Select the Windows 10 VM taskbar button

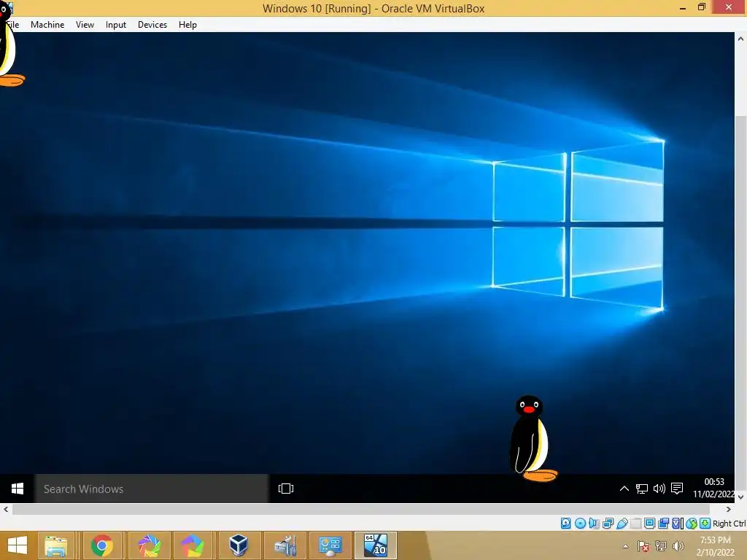point(376,545)
